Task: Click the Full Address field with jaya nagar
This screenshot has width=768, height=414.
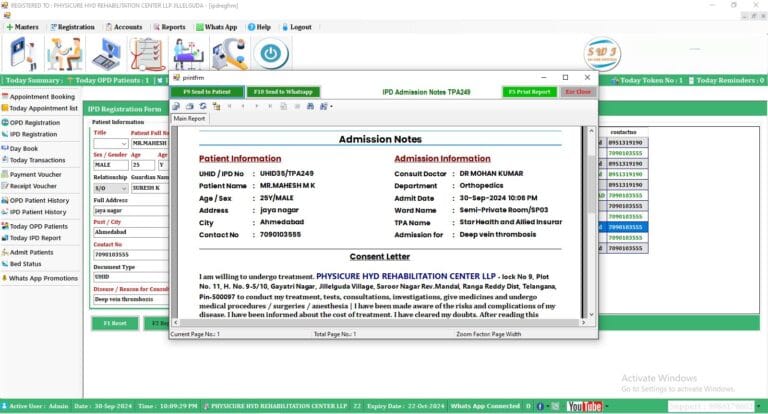Action: point(131,211)
